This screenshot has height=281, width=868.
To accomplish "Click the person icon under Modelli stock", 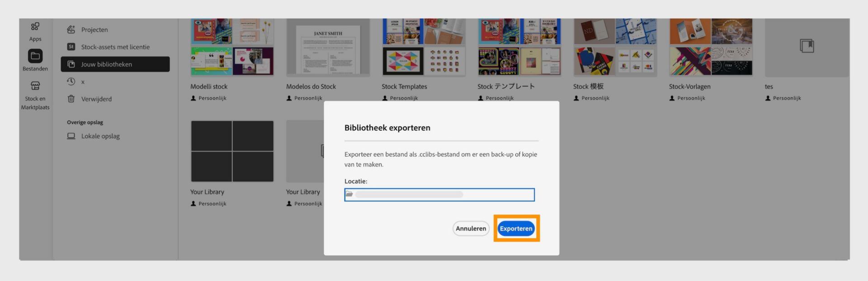I will (193, 98).
